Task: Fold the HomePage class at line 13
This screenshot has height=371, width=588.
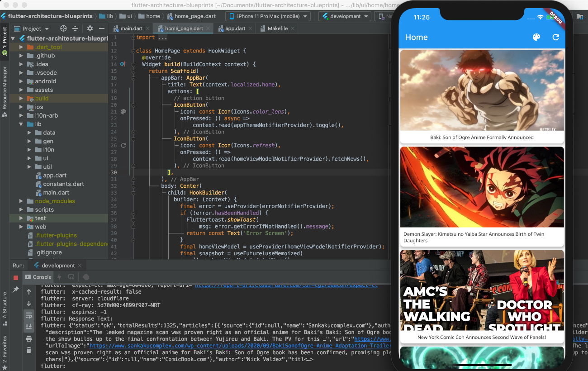Action: [x=133, y=51]
